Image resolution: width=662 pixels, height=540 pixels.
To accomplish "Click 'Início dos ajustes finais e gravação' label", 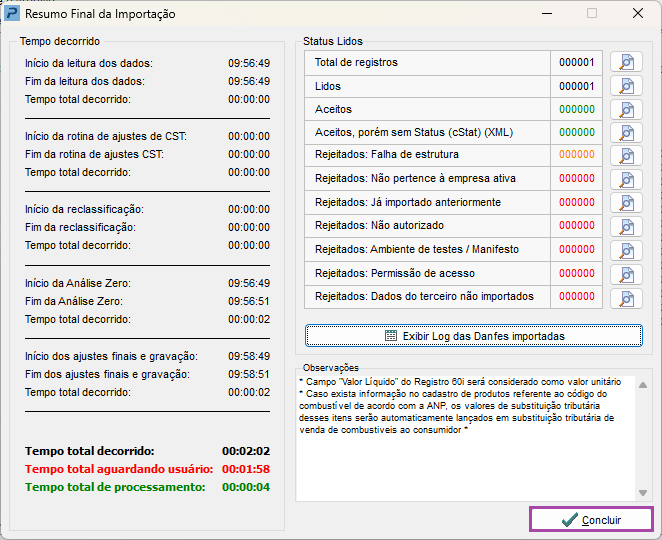I will click(111, 356).
